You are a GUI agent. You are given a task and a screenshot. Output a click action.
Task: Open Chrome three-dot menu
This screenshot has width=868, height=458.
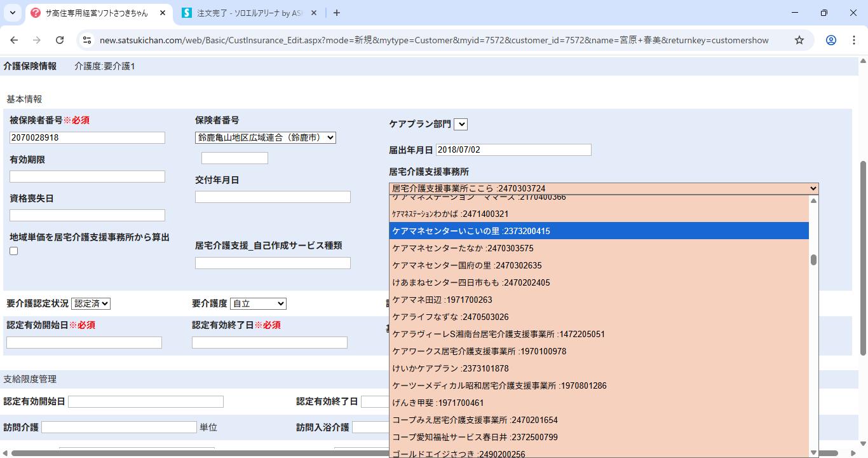click(x=853, y=40)
